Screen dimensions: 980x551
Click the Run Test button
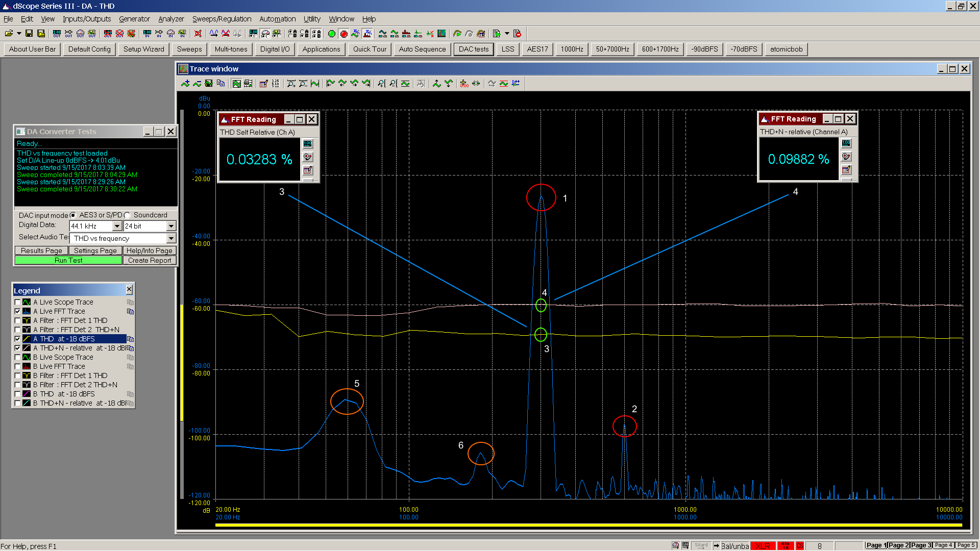click(68, 260)
